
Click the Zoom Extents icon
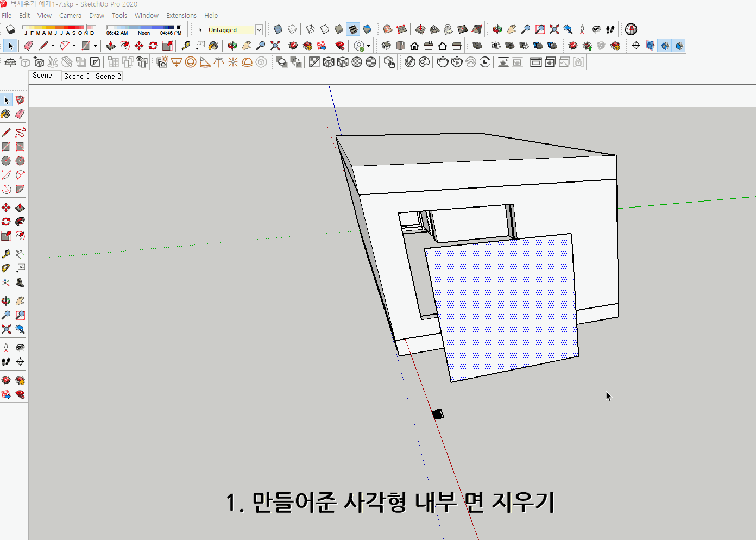pos(5,329)
